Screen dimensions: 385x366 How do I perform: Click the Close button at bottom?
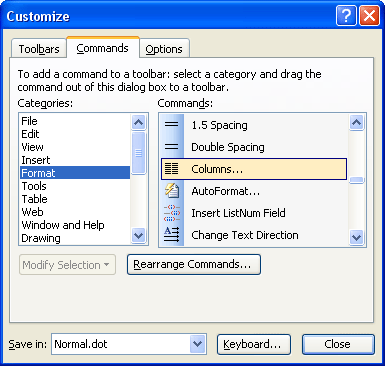[338, 344]
